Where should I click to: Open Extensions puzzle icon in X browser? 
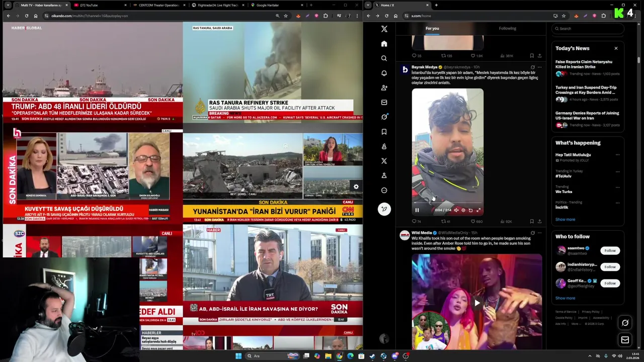pos(603,16)
